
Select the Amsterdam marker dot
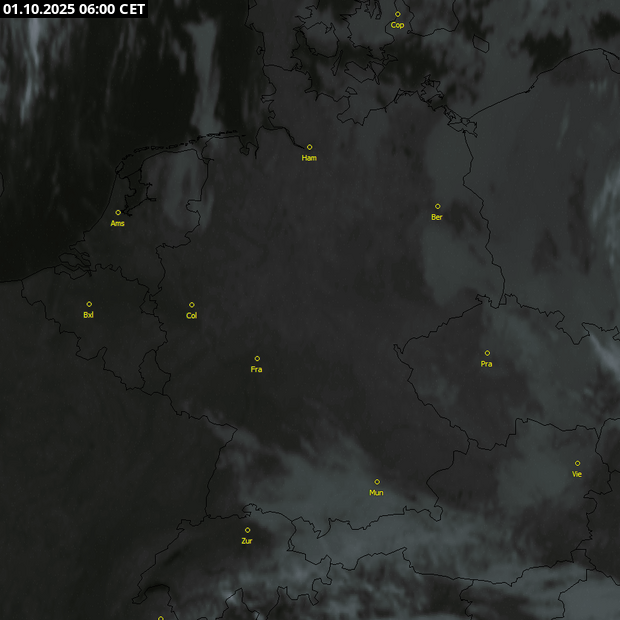point(118,212)
